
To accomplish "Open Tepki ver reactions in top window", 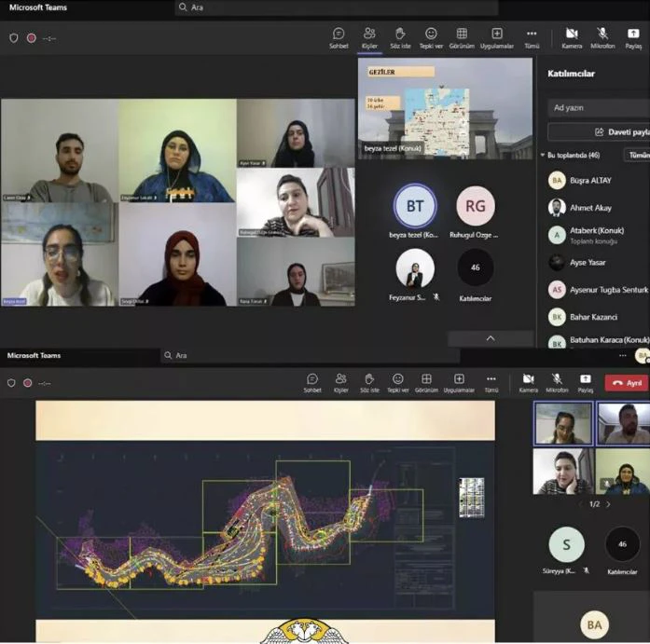I will pyautogui.click(x=431, y=38).
